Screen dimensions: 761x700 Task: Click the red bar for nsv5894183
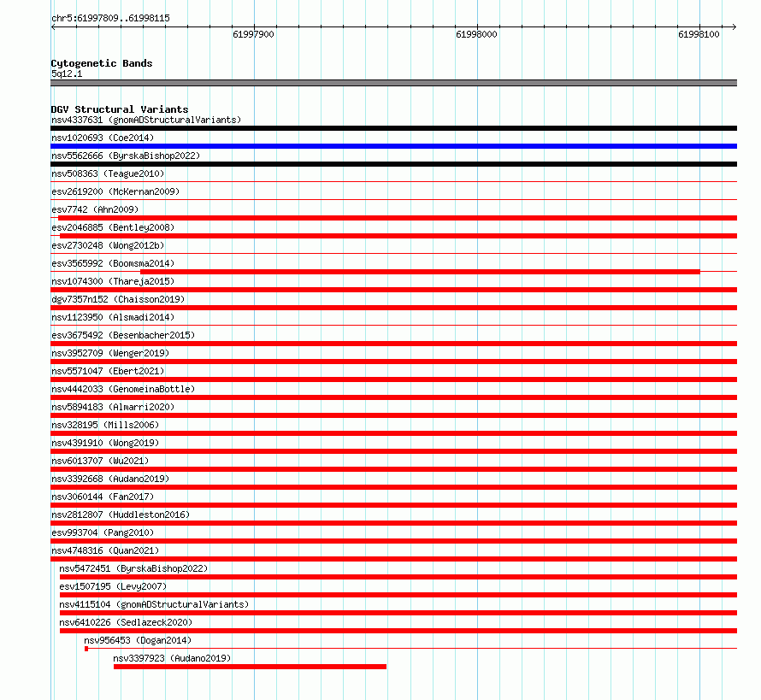point(393,415)
